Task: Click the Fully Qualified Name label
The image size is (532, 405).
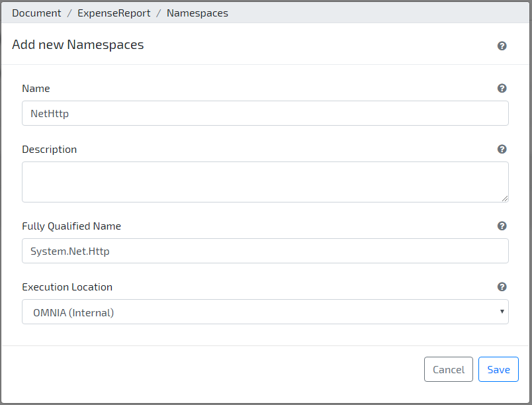Action: [71, 226]
